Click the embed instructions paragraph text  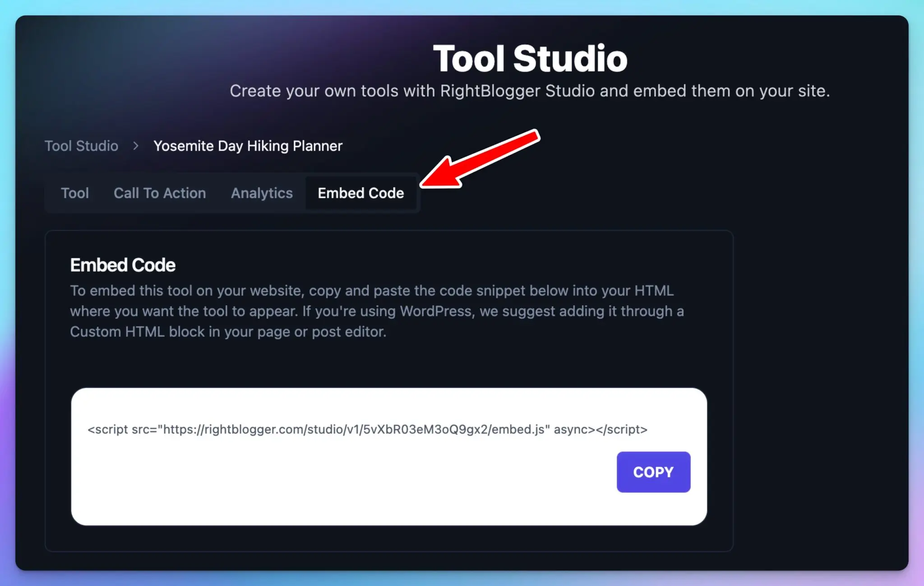(377, 311)
